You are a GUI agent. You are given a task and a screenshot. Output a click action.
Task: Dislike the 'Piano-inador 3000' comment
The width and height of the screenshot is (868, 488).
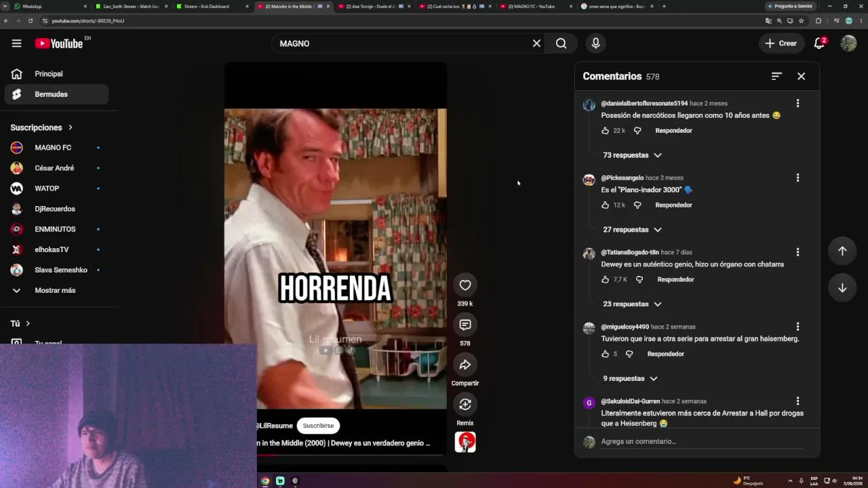pyautogui.click(x=637, y=205)
